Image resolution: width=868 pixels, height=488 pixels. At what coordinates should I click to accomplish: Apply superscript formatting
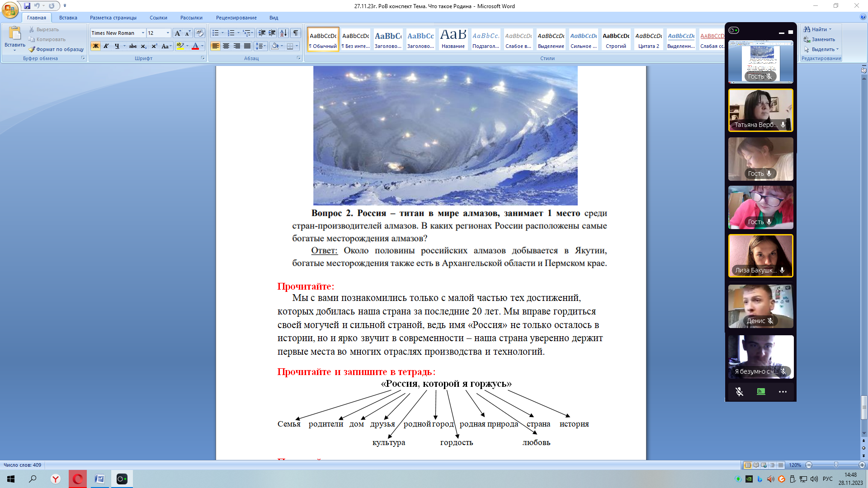tap(154, 46)
